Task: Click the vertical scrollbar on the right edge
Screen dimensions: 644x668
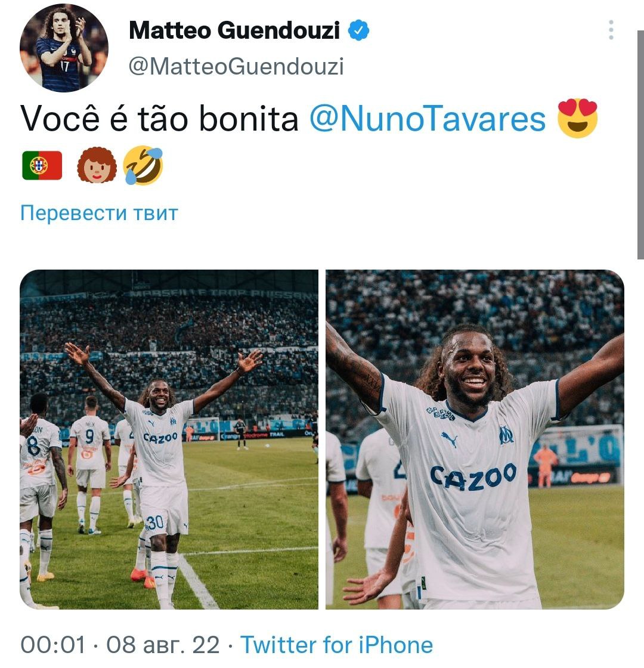Action: coord(640,145)
